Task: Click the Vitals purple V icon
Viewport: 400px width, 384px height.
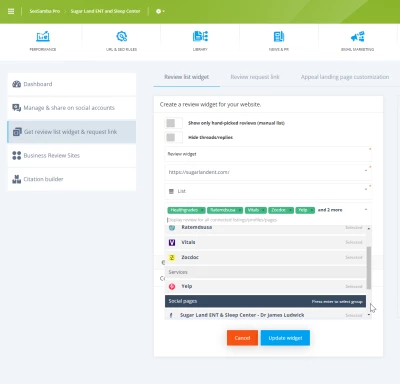Action: 172,242
